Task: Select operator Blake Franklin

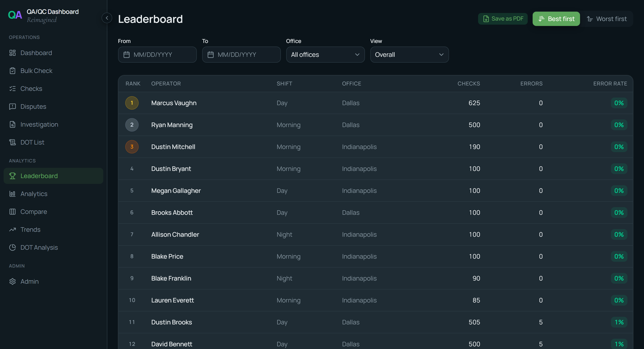Action: click(171, 278)
